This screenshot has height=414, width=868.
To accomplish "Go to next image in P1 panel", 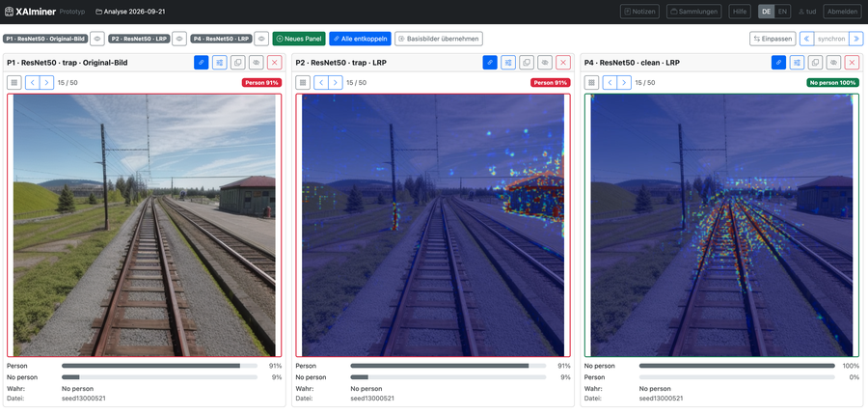I will pos(47,83).
